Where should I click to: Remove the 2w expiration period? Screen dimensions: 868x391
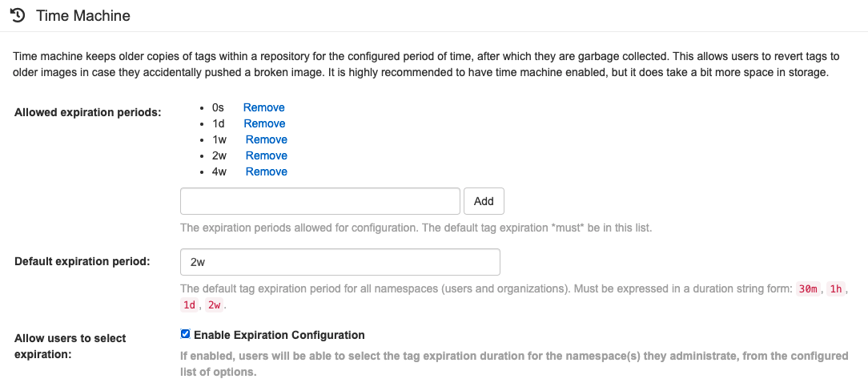tap(266, 155)
